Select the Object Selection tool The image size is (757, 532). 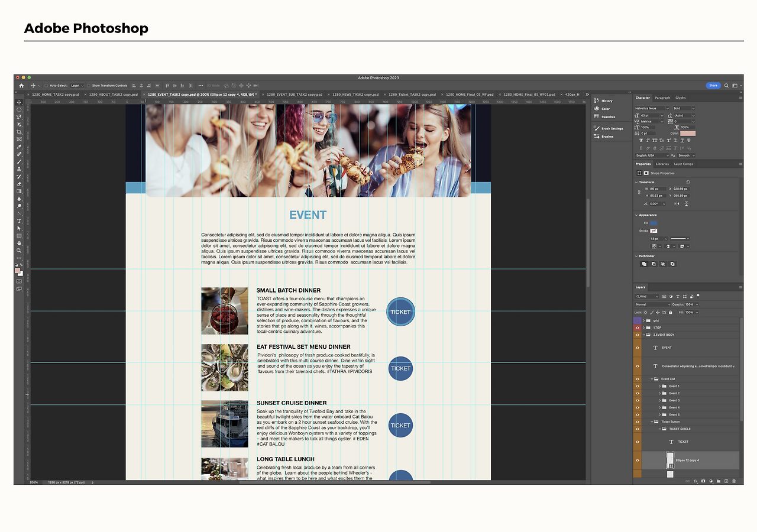coord(19,125)
